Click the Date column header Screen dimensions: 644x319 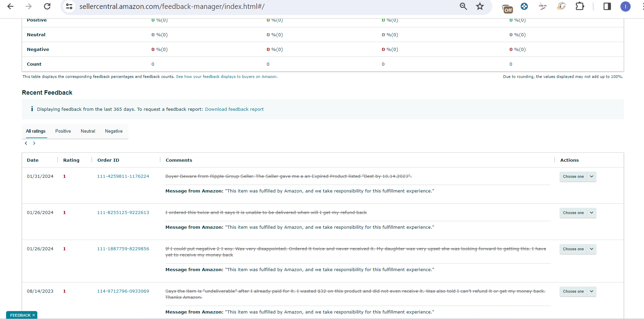pos(33,160)
